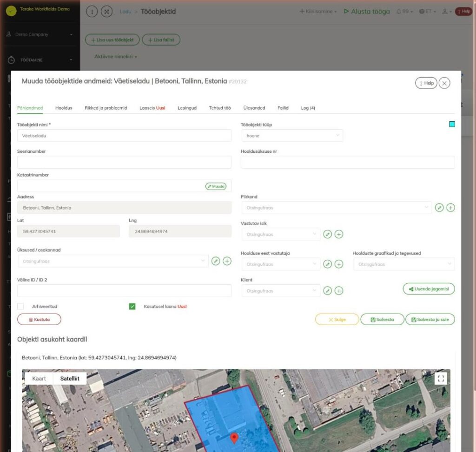Viewport: 476px width, 452px height.
Task: Click the Muuda button in the Katastrinumber field
Action: point(216,186)
